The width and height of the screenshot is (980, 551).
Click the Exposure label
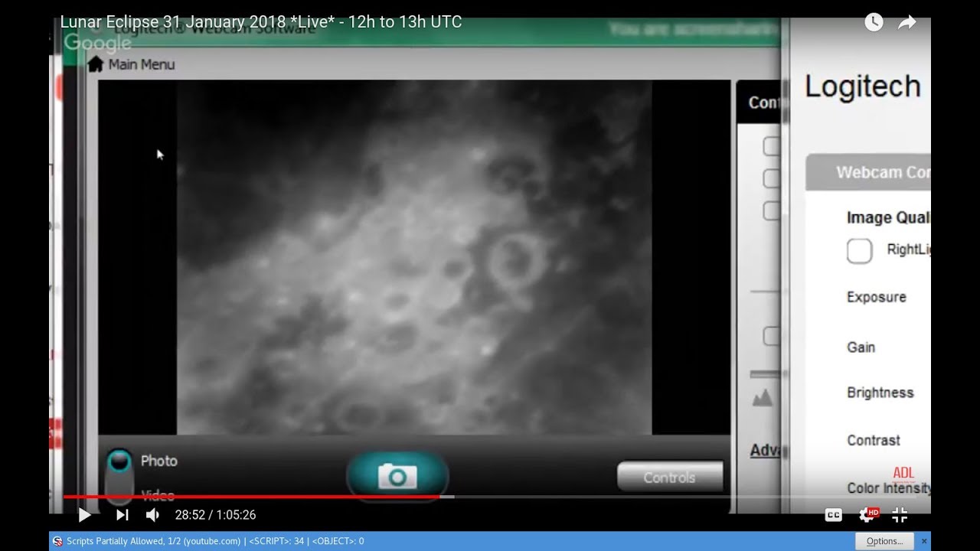tap(876, 297)
